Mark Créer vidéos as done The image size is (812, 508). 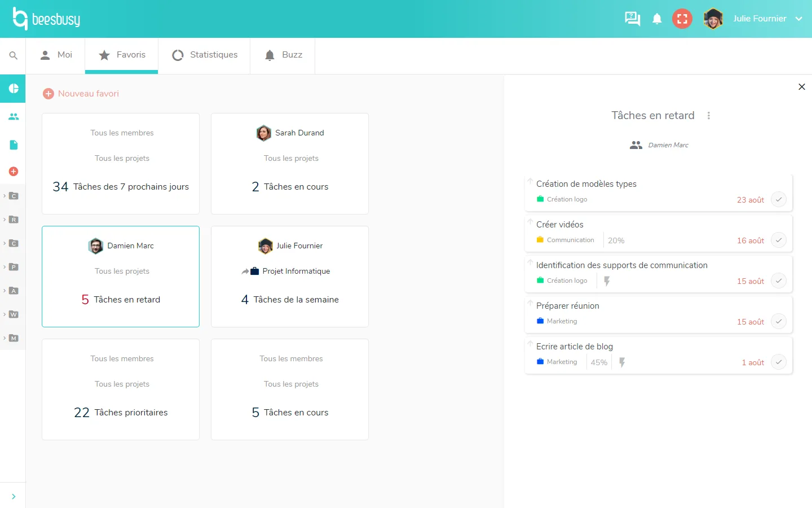pyautogui.click(x=779, y=240)
